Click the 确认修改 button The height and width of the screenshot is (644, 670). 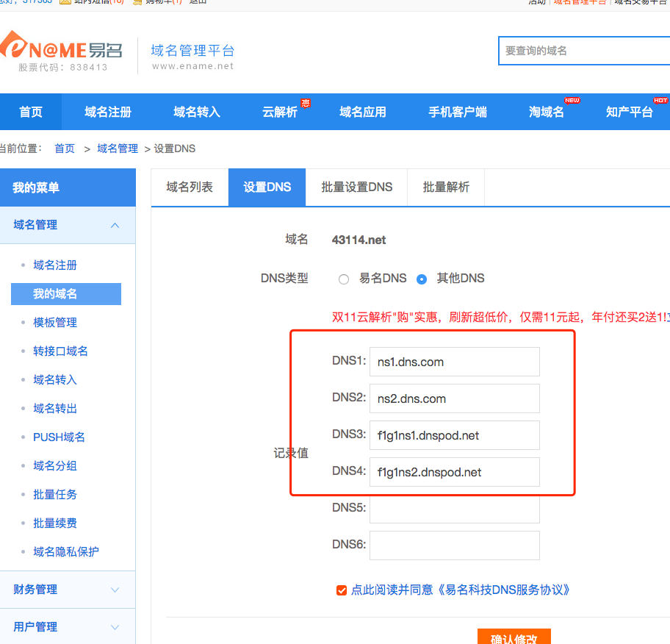[514, 637]
